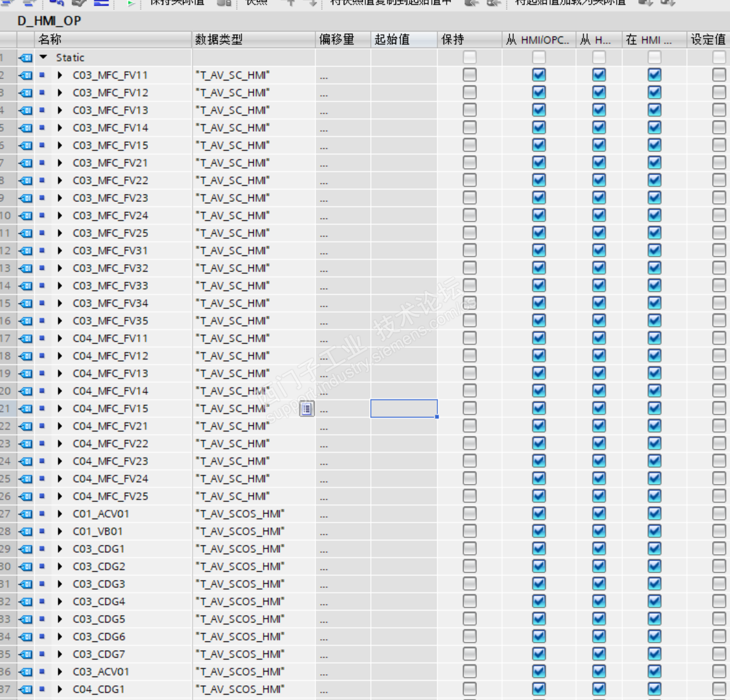Click the 起始值 cell of C03_MFC_FV23

(404, 198)
